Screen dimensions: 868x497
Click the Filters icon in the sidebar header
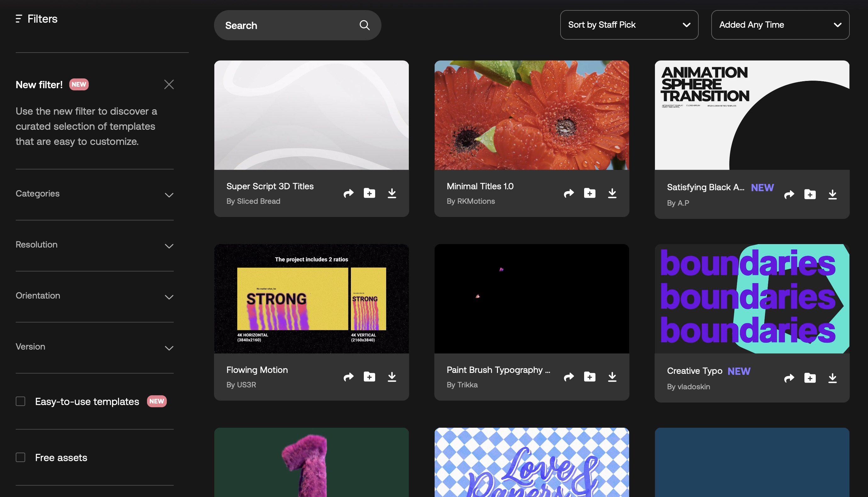[x=19, y=19]
